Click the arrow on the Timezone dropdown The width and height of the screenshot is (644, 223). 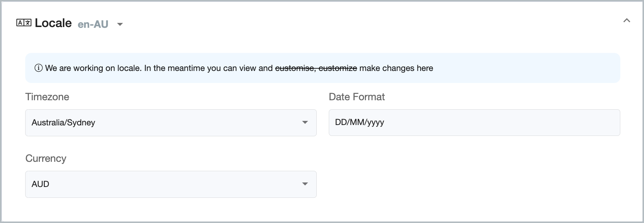pyautogui.click(x=305, y=122)
